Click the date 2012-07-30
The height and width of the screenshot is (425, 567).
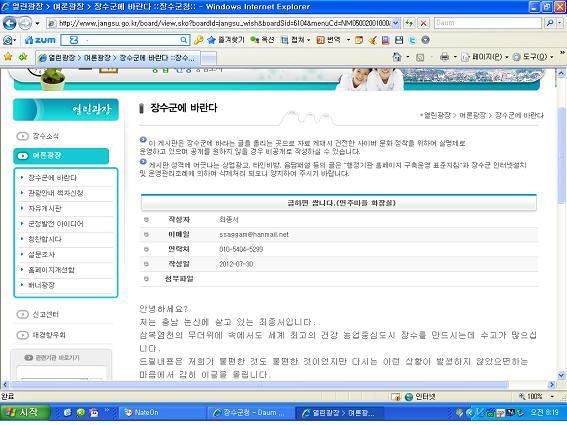(236, 264)
